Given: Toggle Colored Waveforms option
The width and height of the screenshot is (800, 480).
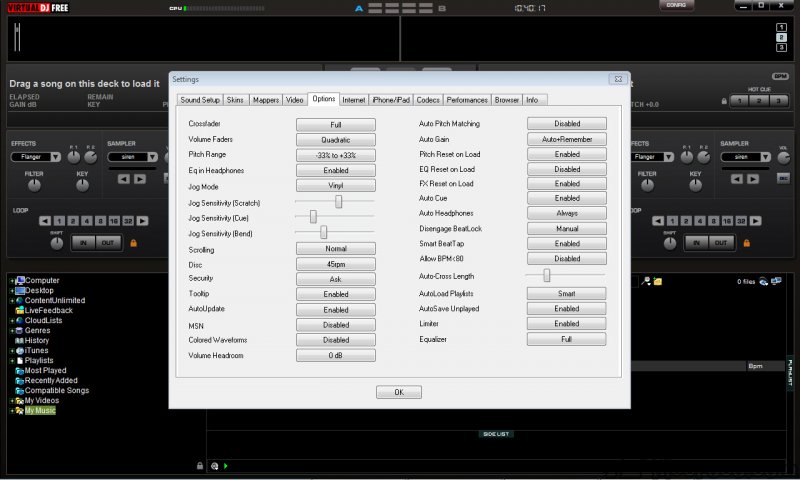Looking at the screenshot, I should [x=336, y=340].
